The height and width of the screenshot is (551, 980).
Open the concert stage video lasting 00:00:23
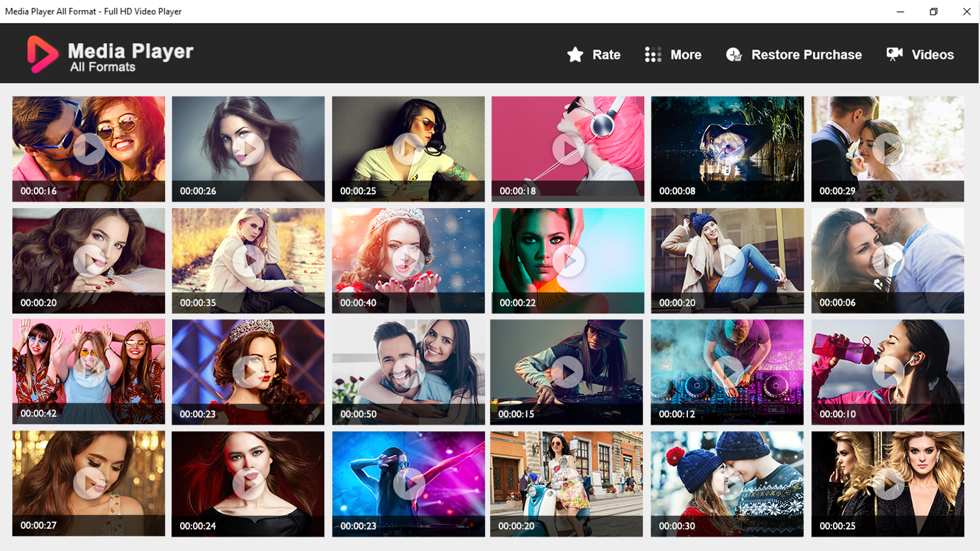click(x=407, y=484)
